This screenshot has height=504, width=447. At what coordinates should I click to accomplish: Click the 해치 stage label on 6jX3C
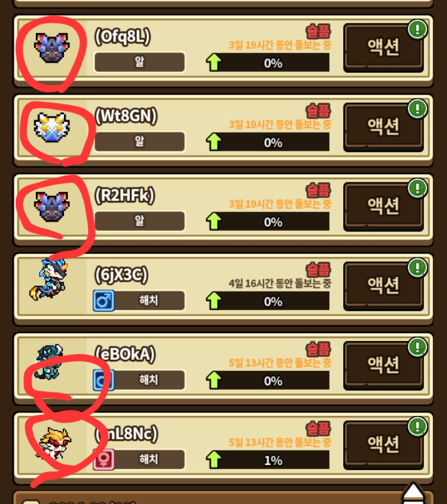(x=149, y=300)
